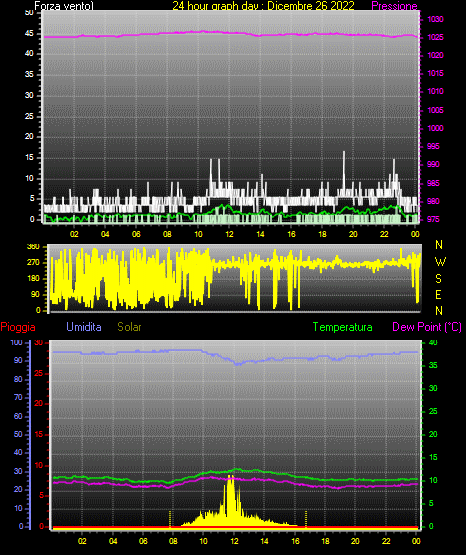The width and height of the screenshot is (466, 555).
Task: Click the E compass direction label
Action: click(438, 294)
